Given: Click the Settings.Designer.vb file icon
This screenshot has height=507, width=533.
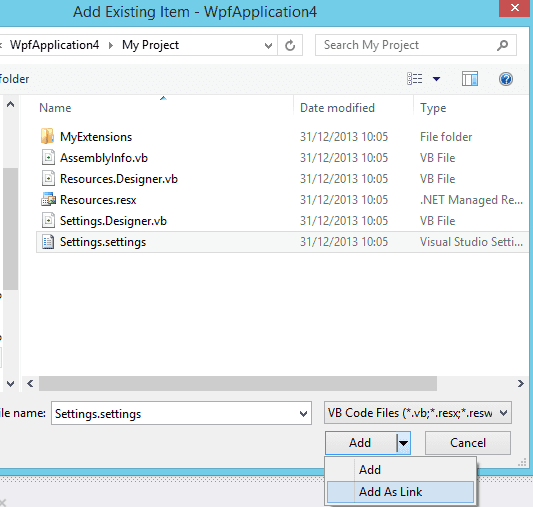Looking at the screenshot, I should tap(48, 221).
